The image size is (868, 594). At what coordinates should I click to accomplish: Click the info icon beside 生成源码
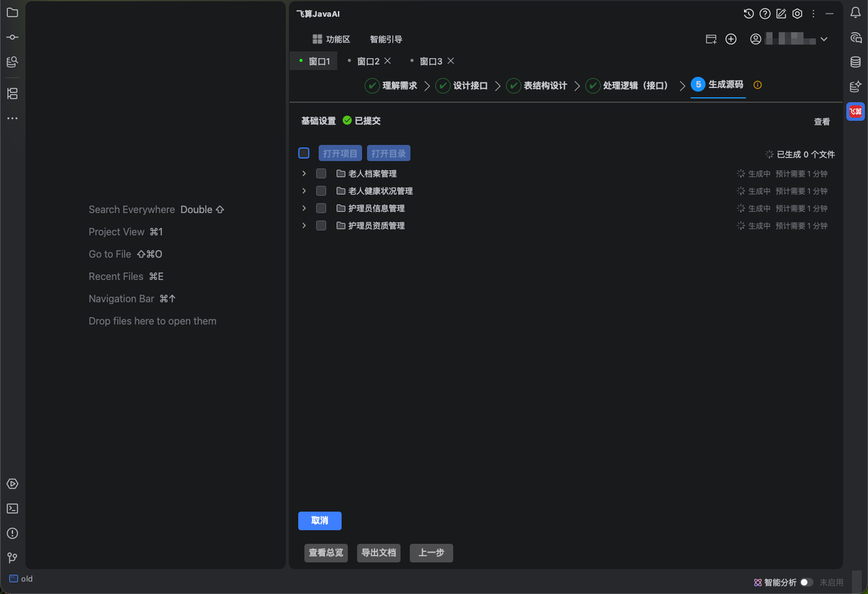(x=758, y=85)
